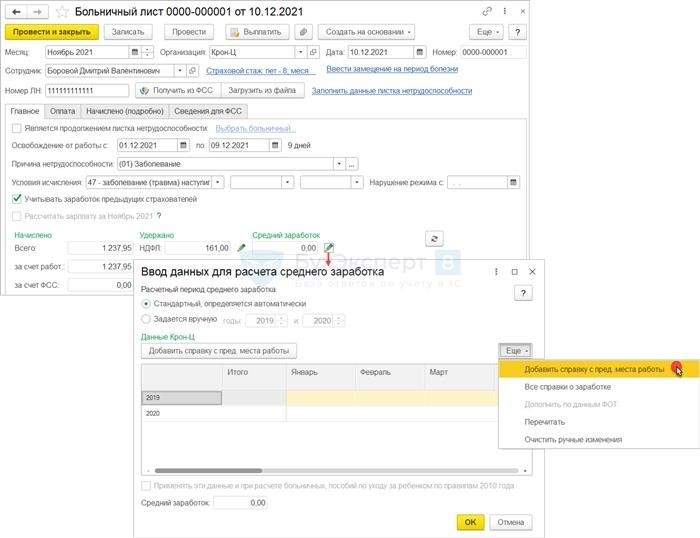Image resolution: width=700 pixels, height=538 pixels.
Task: Go forward with the right arrow button
Action: pyautogui.click(x=38, y=12)
